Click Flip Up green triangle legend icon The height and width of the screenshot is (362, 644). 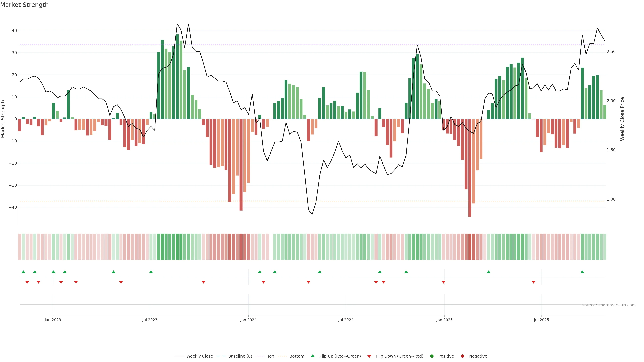[312, 356]
